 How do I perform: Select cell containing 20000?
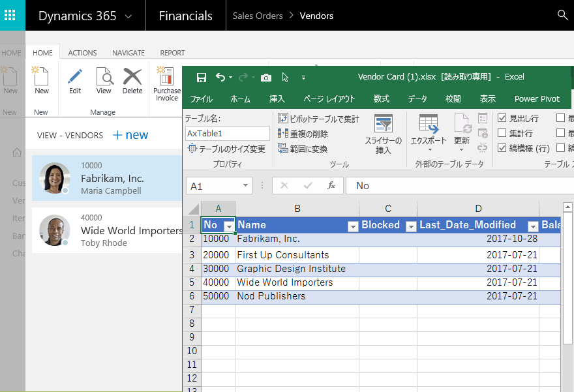point(218,255)
